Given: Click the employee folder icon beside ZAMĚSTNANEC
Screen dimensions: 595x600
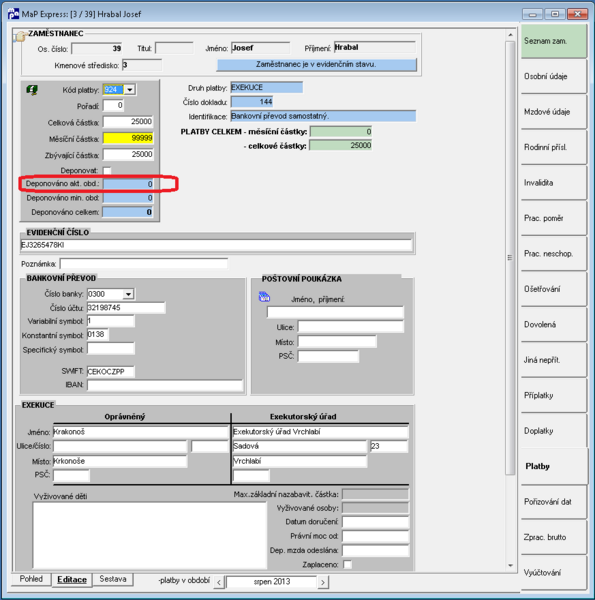Looking at the screenshot, I should 19,36.
